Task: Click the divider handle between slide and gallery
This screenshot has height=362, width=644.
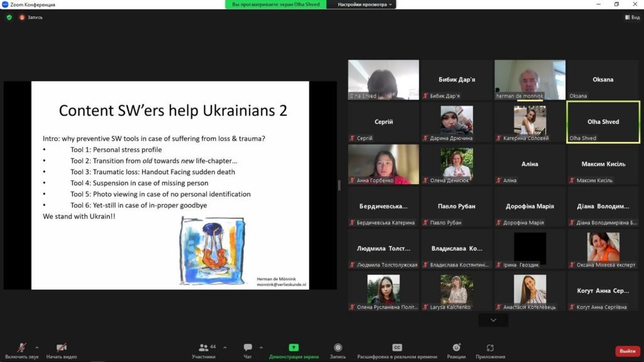Action: point(340,185)
